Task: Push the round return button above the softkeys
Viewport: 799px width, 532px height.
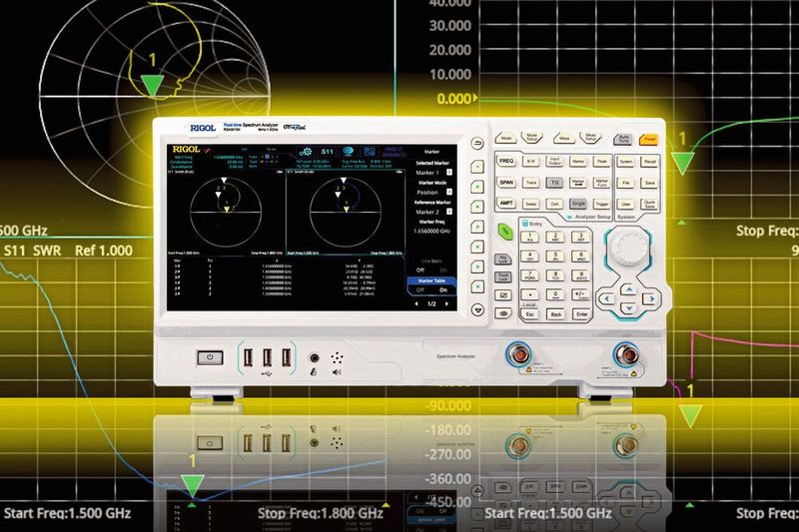Action: pyautogui.click(x=477, y=144)
